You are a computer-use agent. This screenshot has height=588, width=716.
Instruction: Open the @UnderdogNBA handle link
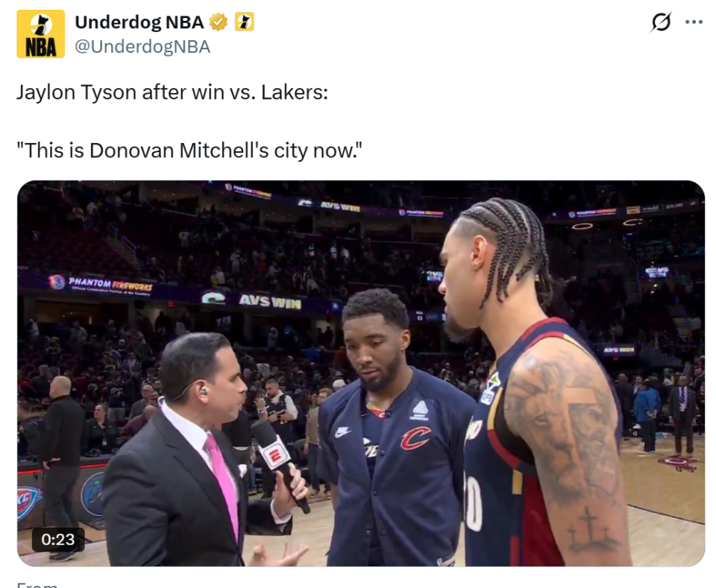pyautogui.click(x=142, y=46)
